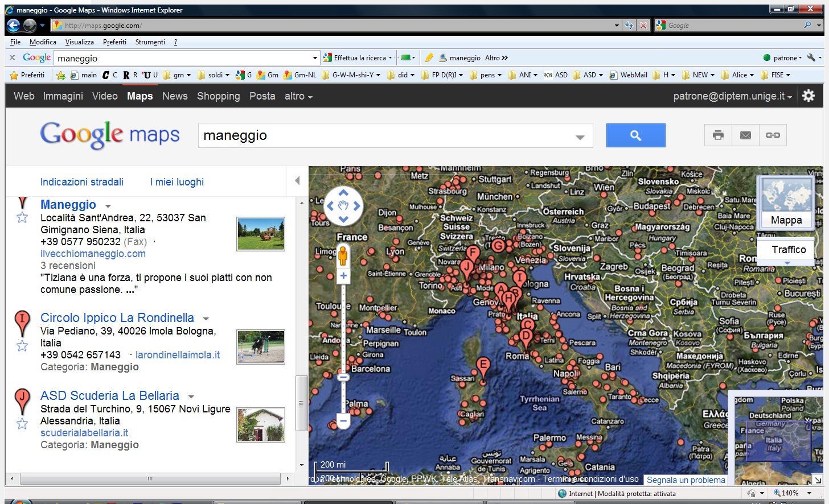The height and width of the screenshot is (504, 829).
Task: Open scuderialabellaria.it link
Action: [84, 433]
